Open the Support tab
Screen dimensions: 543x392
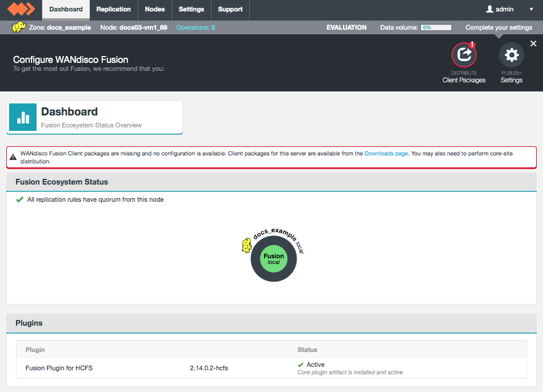230,10
